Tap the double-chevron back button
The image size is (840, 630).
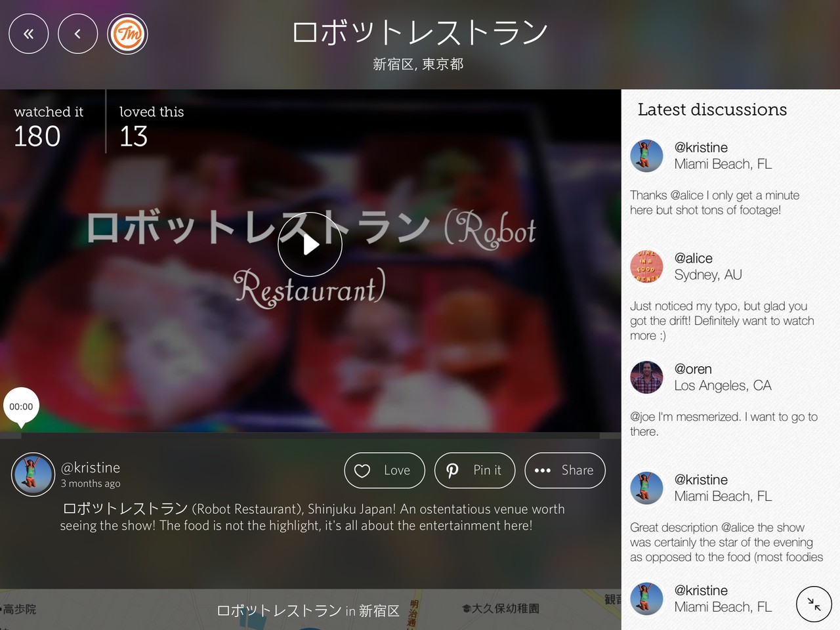pos(28,34)
